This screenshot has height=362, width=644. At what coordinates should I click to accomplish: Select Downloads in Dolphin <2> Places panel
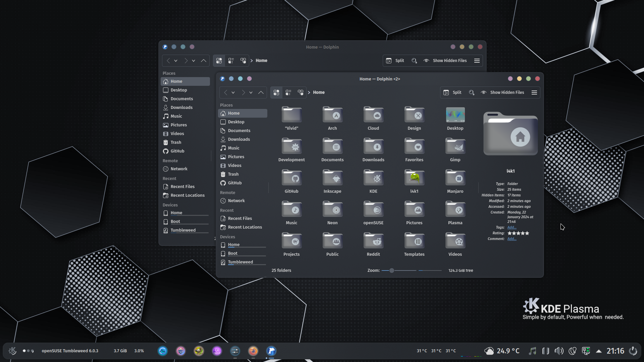[x=243, y=139]
